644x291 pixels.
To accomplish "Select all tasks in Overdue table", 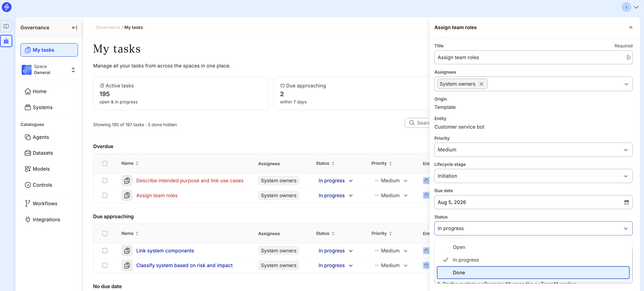I will pos(105,163).
